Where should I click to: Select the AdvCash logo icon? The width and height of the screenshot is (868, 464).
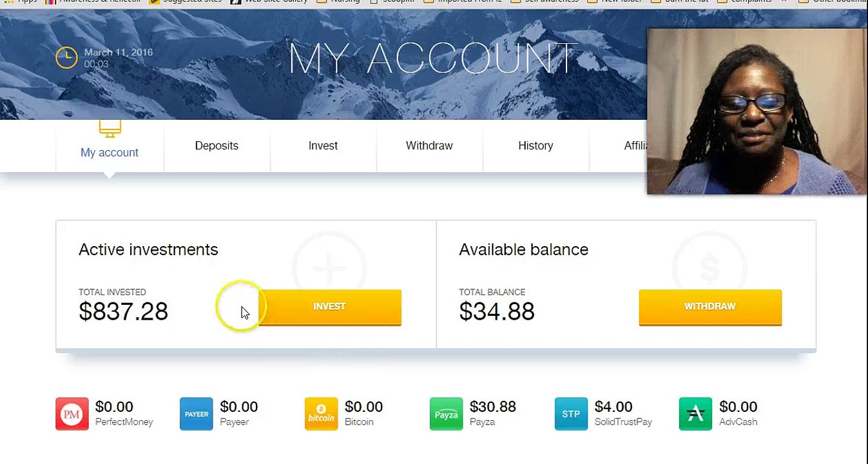tap(695, 414)
